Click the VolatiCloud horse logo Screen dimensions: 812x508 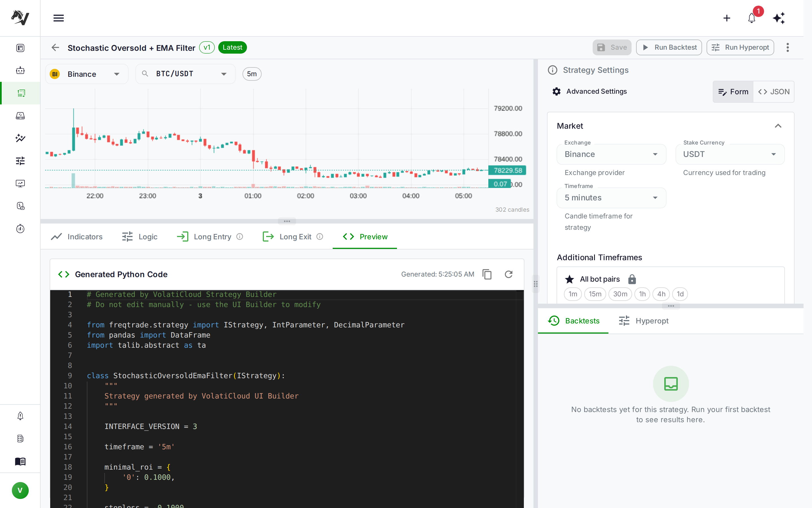coord(20,17)
